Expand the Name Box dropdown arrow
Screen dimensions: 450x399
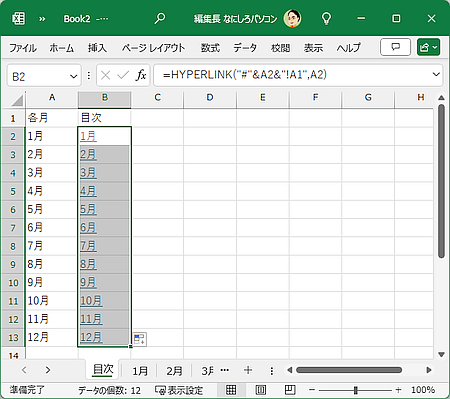coord(73,76)
